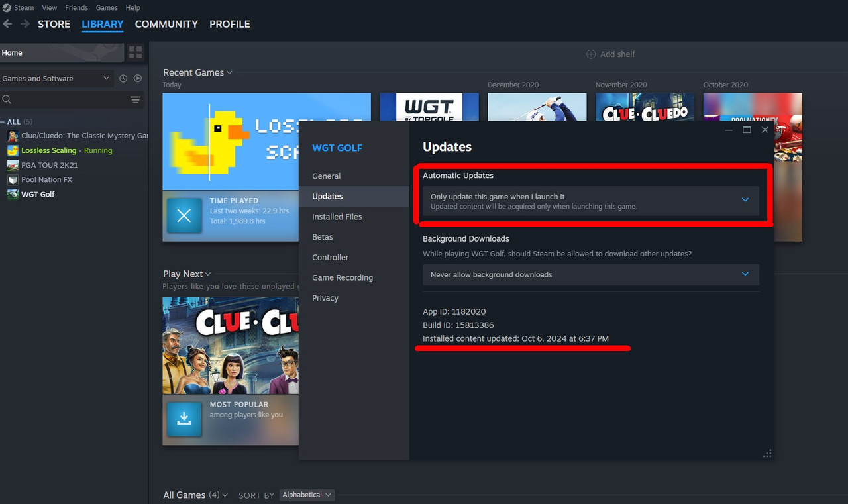Click the Installed content updated date text

(x=515, y=338)
